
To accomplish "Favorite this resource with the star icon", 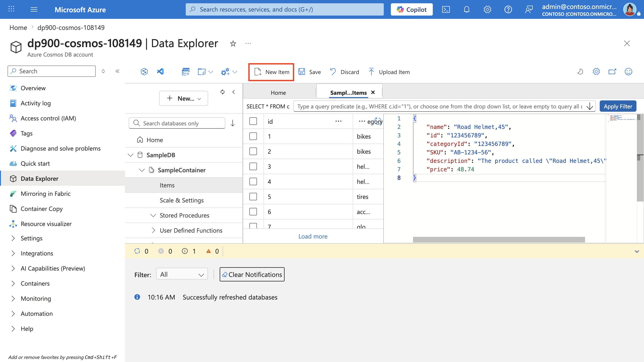I will [x=233, y=44].
